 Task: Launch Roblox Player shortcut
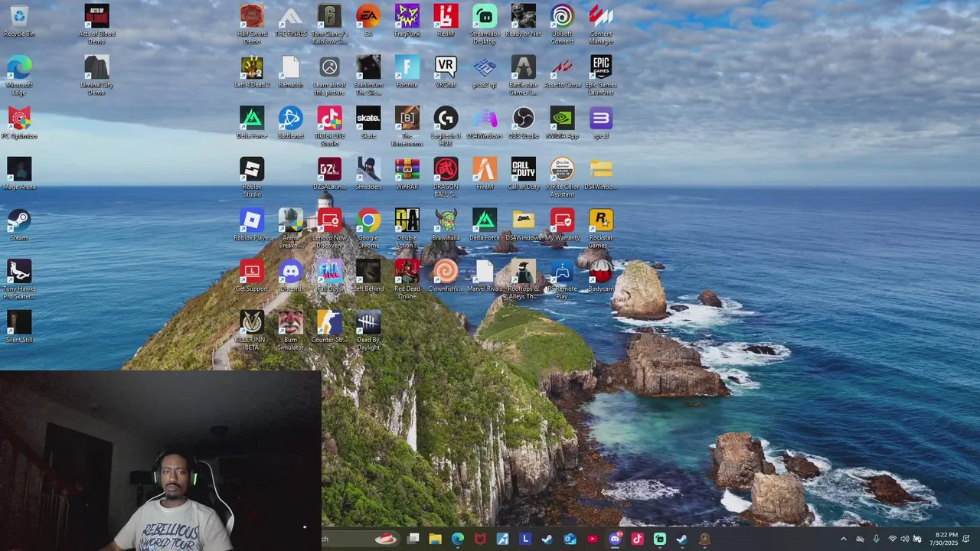click(x=252, y=225)
